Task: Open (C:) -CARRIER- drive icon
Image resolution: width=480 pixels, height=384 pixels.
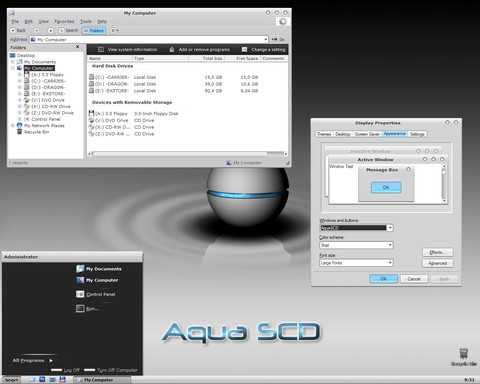Action: tap(91, 77)
